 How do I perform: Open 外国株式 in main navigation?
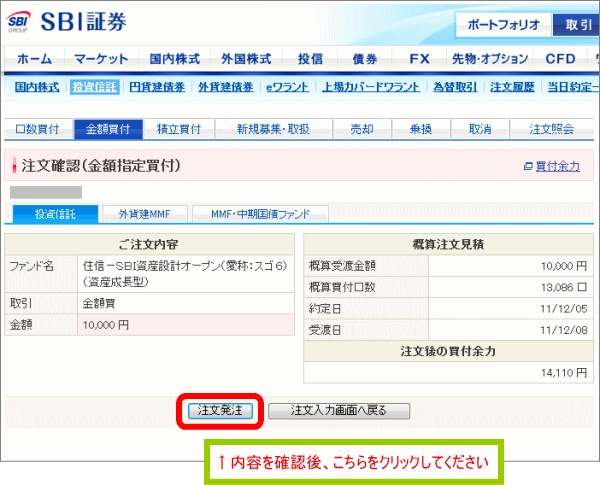246,59
